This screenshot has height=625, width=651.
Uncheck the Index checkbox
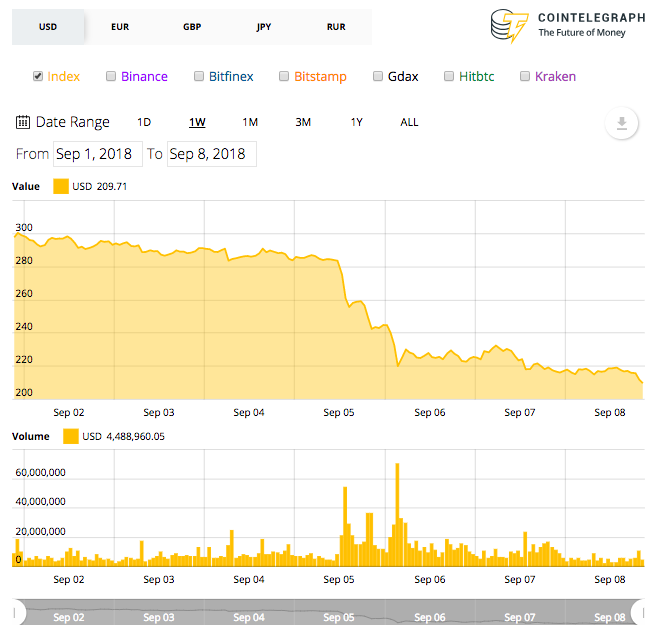coord(38,76)
